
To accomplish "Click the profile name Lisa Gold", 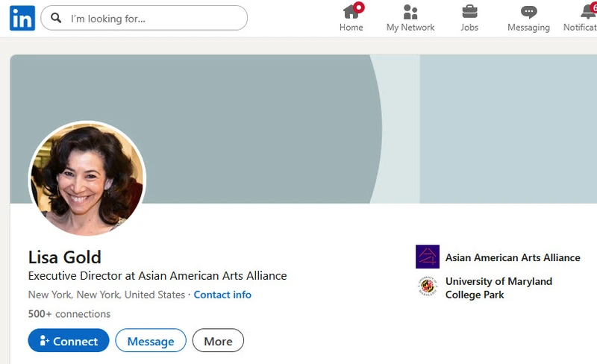I will (x=65, y=257).
